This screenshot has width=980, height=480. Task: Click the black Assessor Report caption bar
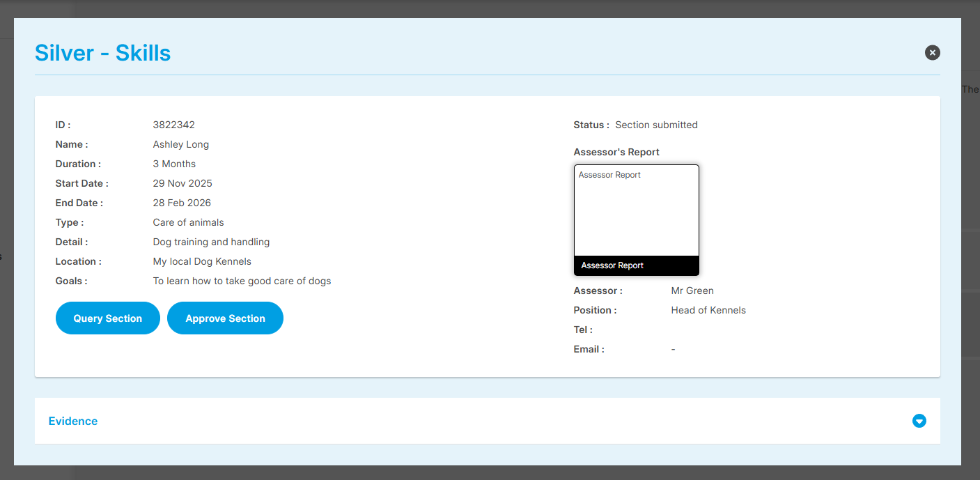[x=636, y=265]
